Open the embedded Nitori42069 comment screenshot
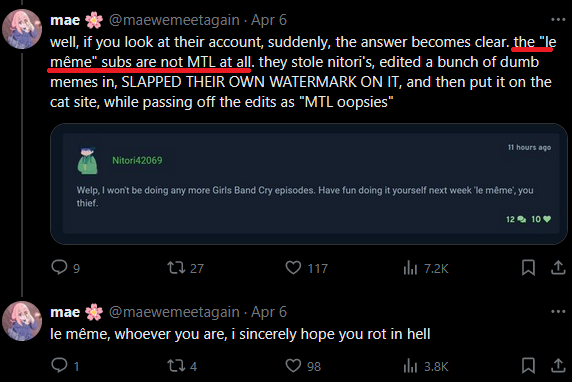The width and height of the screenshot is (572, 382). coord(309,184)
